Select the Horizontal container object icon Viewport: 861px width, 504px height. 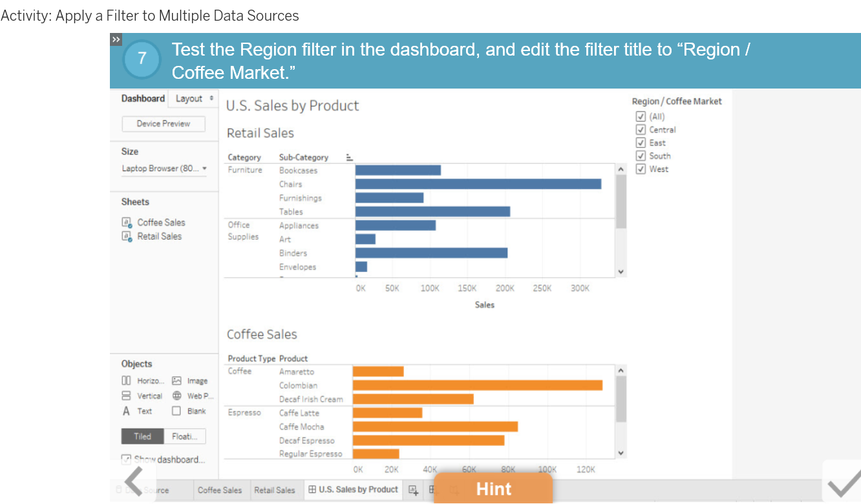point(127,381)
